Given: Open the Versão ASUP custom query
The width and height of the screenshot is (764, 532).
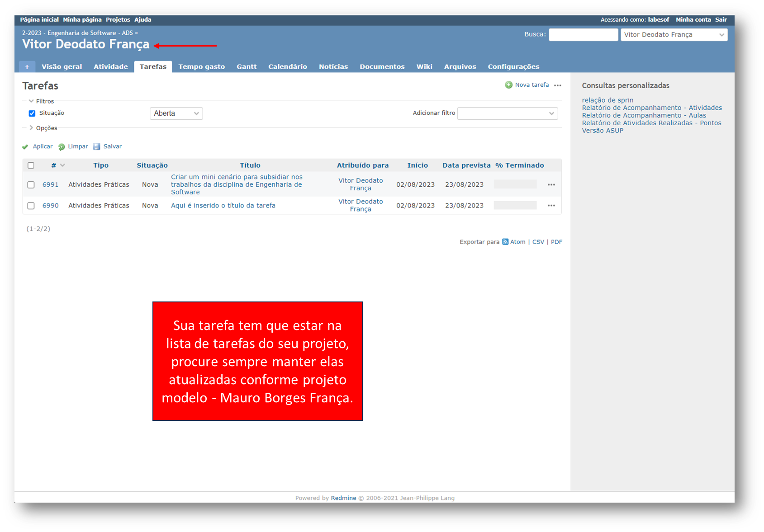Looking at the screenshot, I should click(603, 131).
